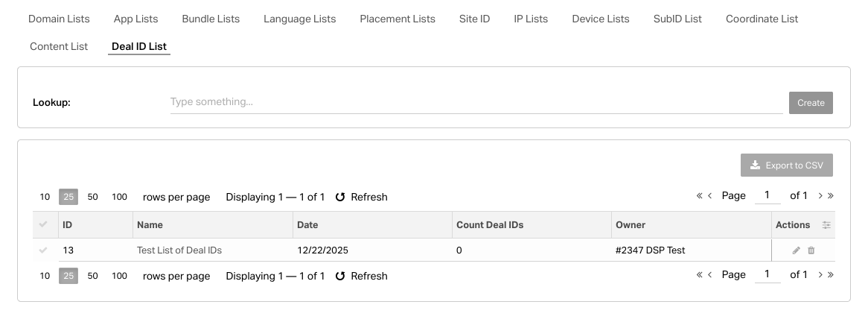Viewport: 868px width, 328px height.
Task: Click the Create button
Action: coord(811,103)
